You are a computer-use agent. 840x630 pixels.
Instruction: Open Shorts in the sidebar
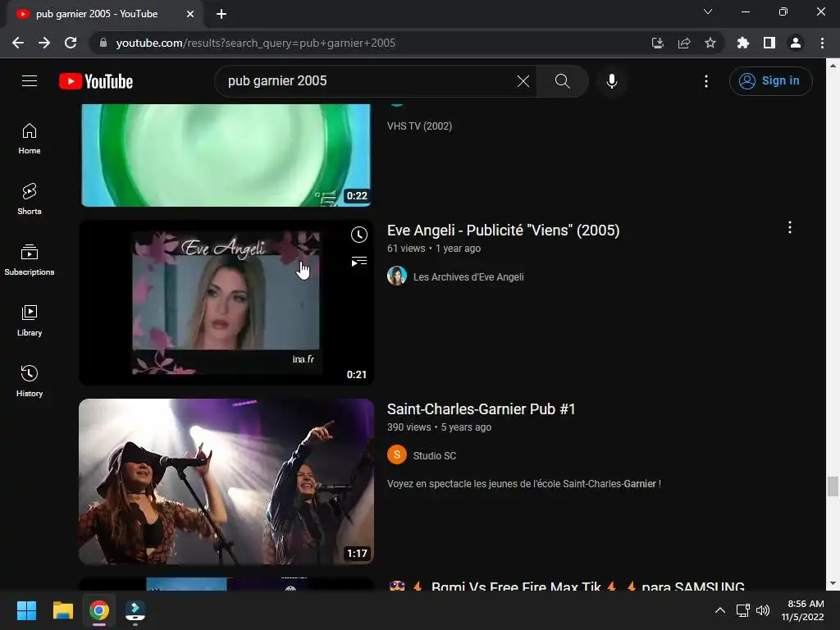[30, 199]
